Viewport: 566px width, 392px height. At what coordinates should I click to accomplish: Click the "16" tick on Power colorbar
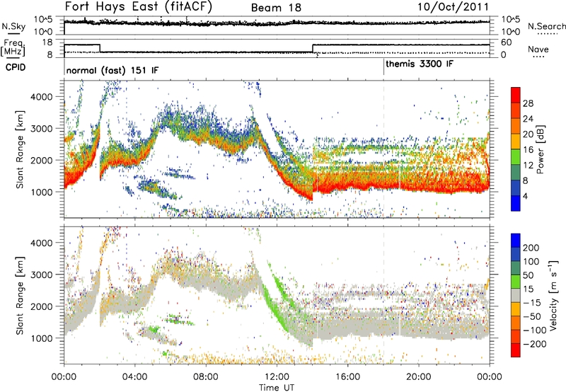pos(528,150)
